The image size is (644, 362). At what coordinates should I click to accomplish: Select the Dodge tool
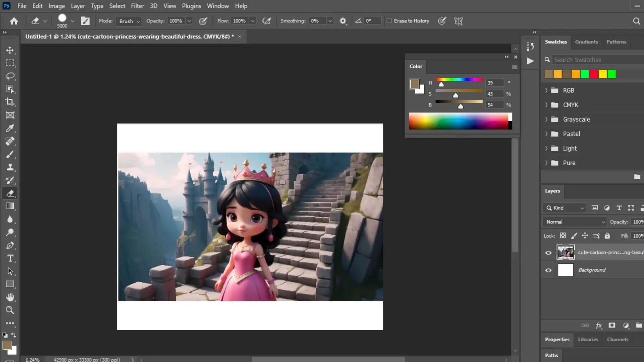click(x=10, y=232)
